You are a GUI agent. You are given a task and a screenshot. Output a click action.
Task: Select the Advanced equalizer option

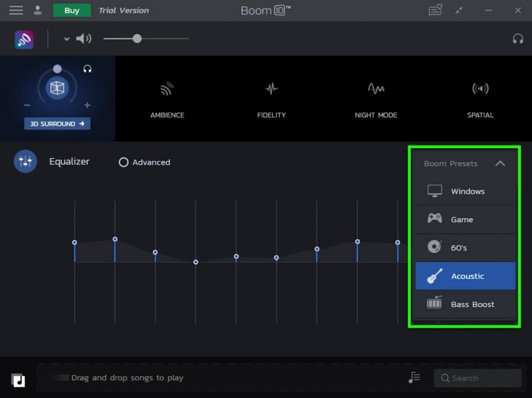click(123, 162)
